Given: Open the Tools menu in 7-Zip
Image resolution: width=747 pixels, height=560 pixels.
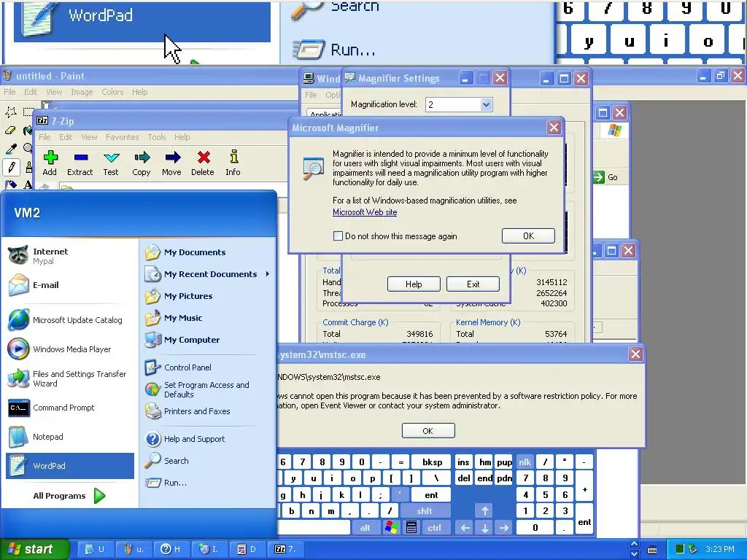Looking at the screenshot, I should pyautogui.click(x=157, y=137).
